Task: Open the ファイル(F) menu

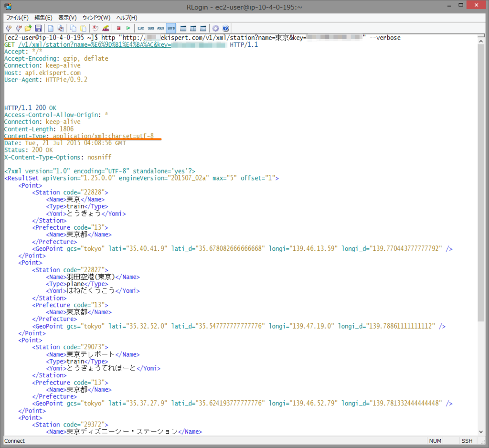Action: click(17, 18)
